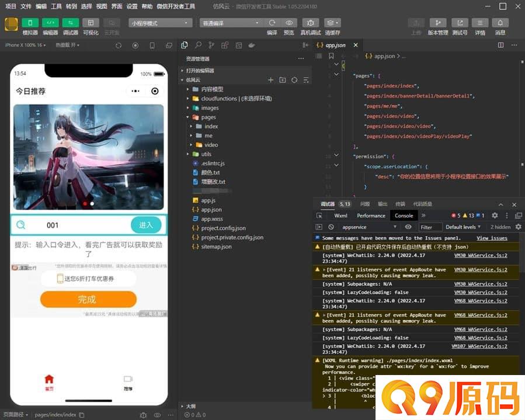Open debugger settings gear beside the issue counts
Image resolution: width=525 pixels, height=420 pixels.
(x=495, y=216)
